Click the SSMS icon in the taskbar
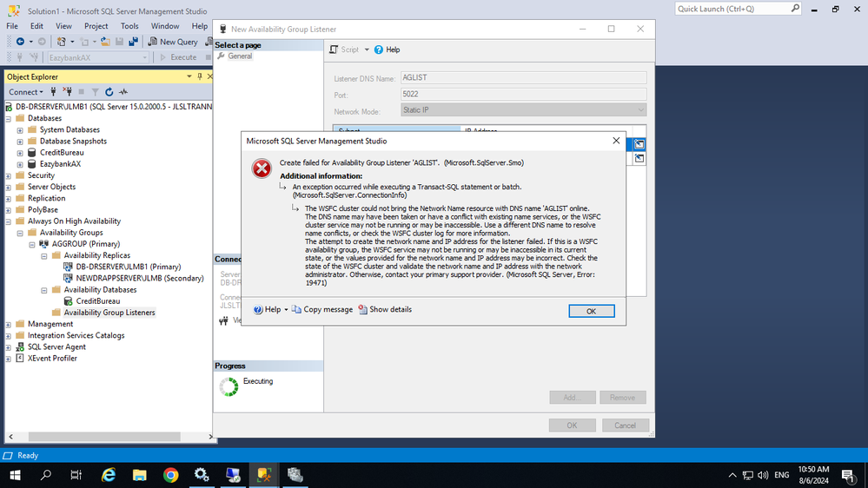The height and width of the screenshot is (488, 868). click(x=264, y=475)
